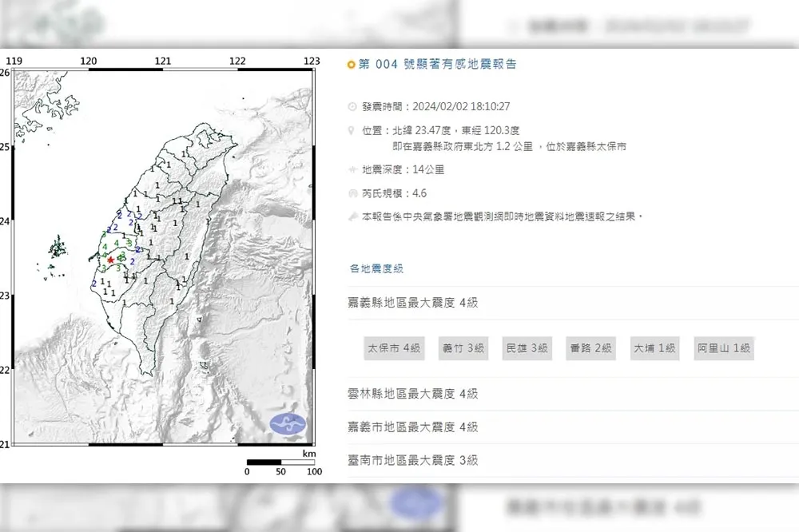Click the time text 2024/02/02 18:10:27
The image size is (799, 532).
point(461,106)
